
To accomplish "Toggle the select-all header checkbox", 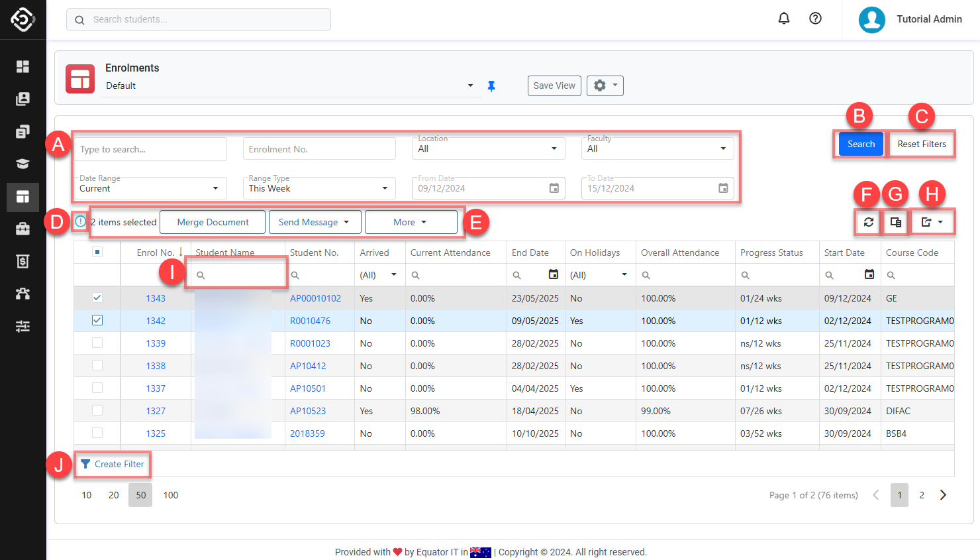I will 97,252.
